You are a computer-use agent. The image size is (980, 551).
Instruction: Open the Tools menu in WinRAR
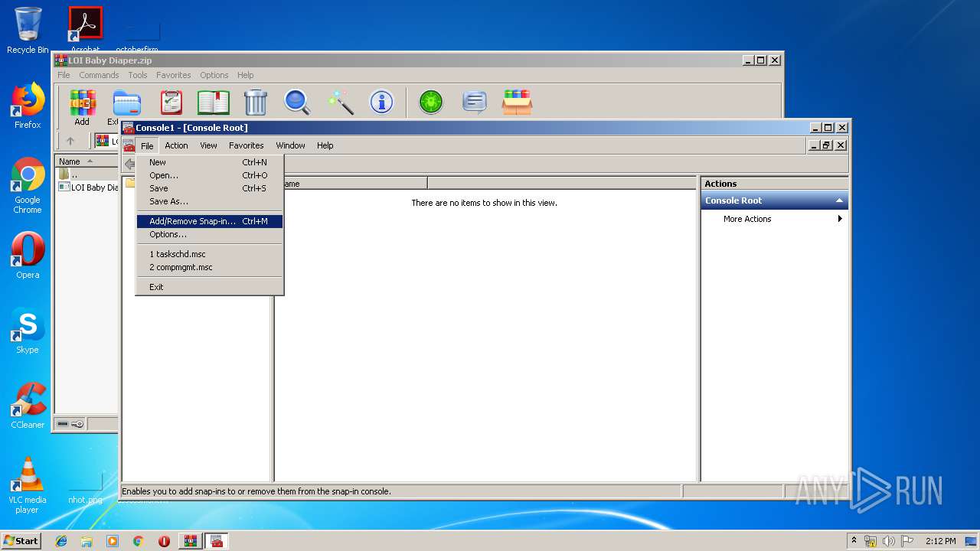[138, 75]
